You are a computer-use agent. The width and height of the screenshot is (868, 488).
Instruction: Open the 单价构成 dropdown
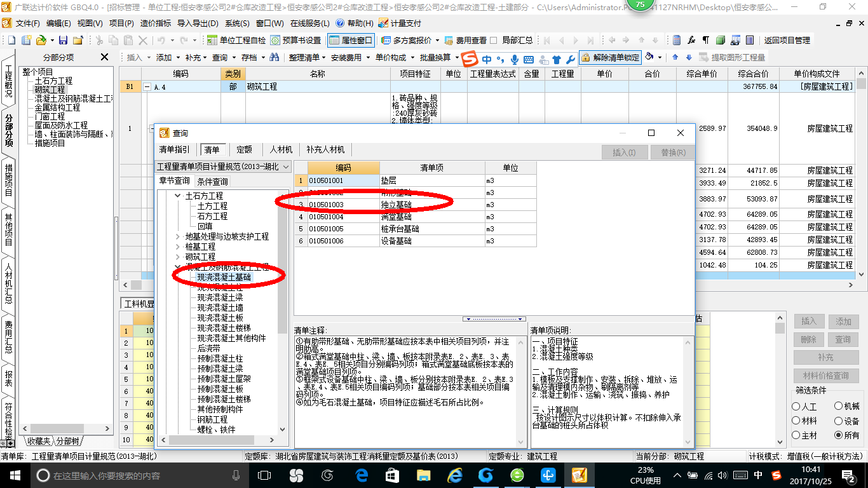point(394,57)
